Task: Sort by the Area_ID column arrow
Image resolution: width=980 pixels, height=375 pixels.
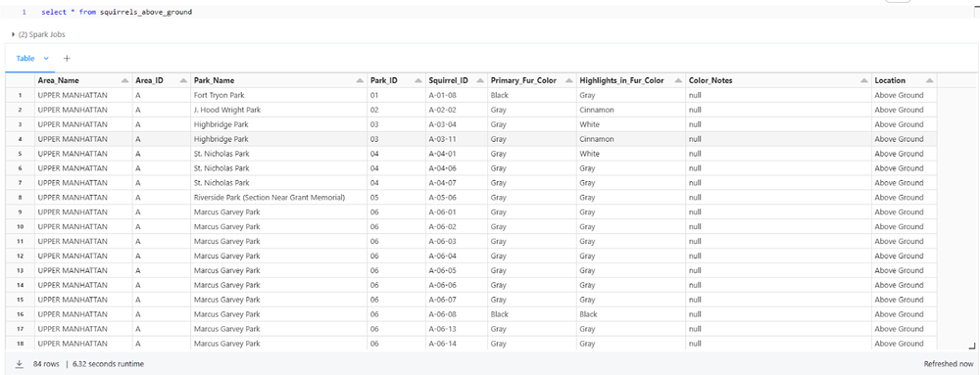Action: (183, 80)
